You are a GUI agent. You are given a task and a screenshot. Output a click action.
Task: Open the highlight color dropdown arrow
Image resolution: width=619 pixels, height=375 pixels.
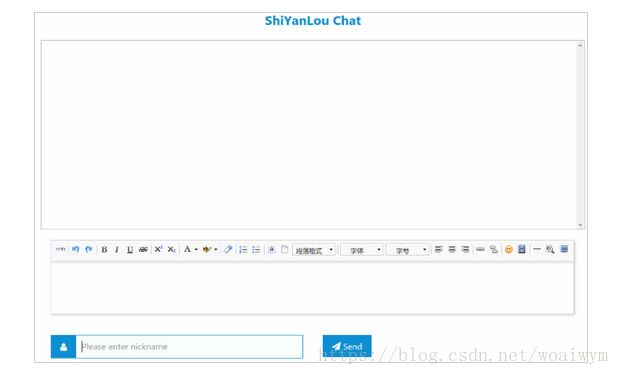[x=216, y=249]
